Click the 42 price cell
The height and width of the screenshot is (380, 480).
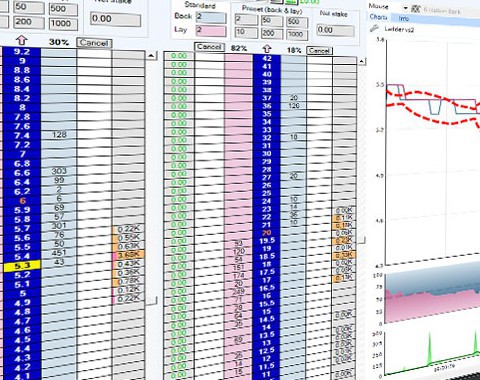(x=267, y=59)
